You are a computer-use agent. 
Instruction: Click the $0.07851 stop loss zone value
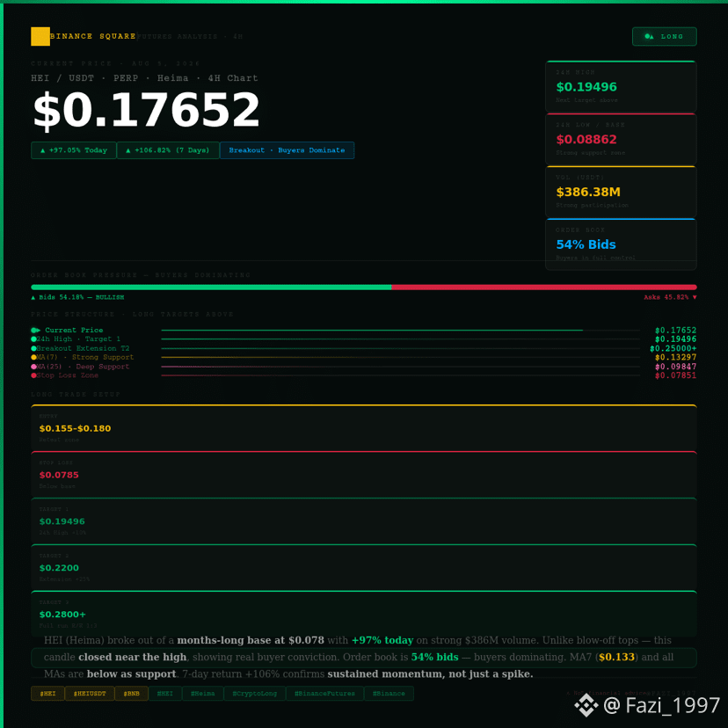coord(675,375)
